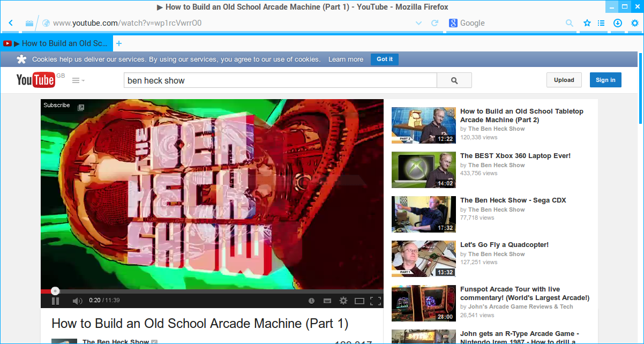Open the YouTube guide menu dropdown
Screen dimensions: 644x344
tap(78, 80)
